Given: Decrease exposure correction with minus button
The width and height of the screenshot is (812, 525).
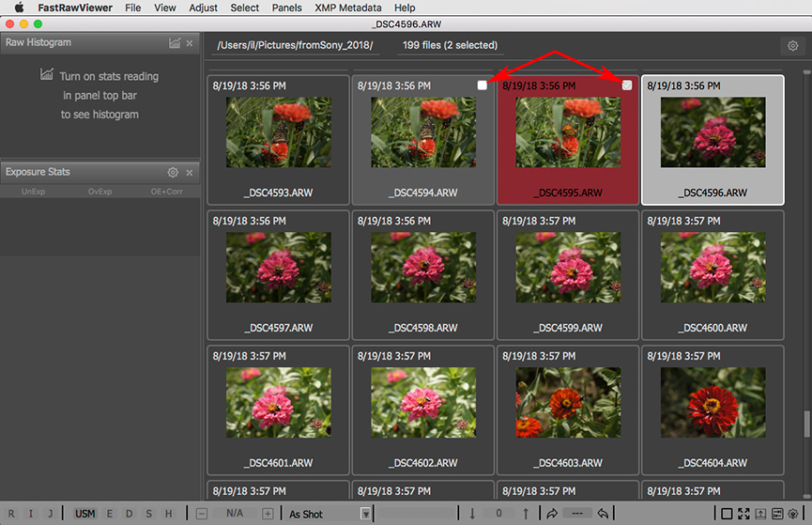Looking at the screenshot, I should tap(203, 514).
